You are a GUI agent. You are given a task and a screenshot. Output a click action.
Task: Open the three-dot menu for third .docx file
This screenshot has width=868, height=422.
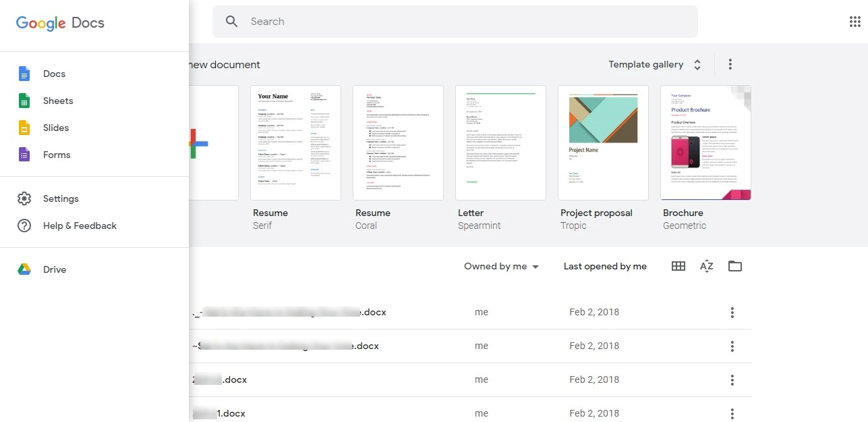tap(732, 380)
